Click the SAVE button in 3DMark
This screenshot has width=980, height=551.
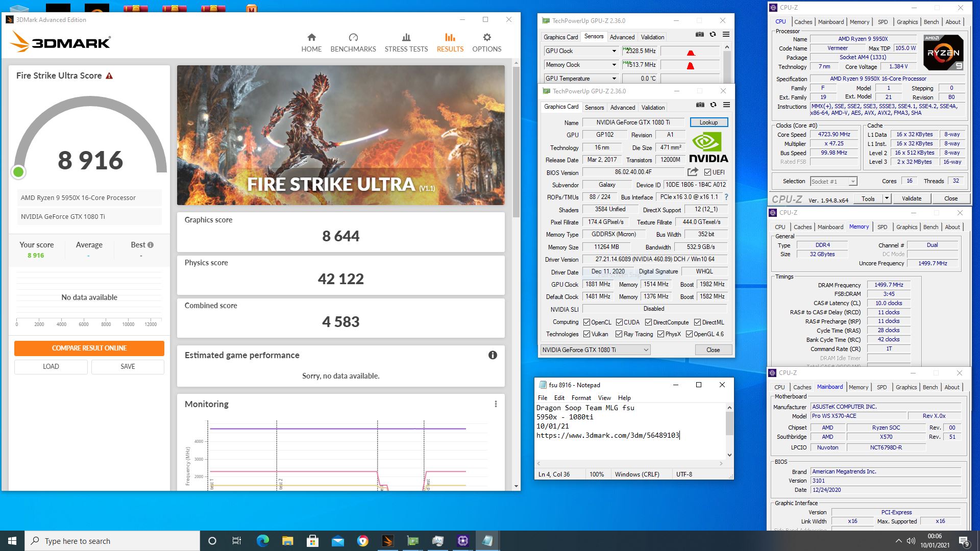(x=128, y=366)
